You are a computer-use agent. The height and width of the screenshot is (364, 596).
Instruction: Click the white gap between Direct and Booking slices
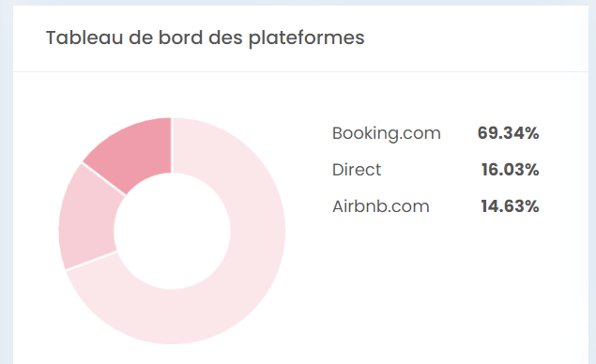[x=91, y=261]
